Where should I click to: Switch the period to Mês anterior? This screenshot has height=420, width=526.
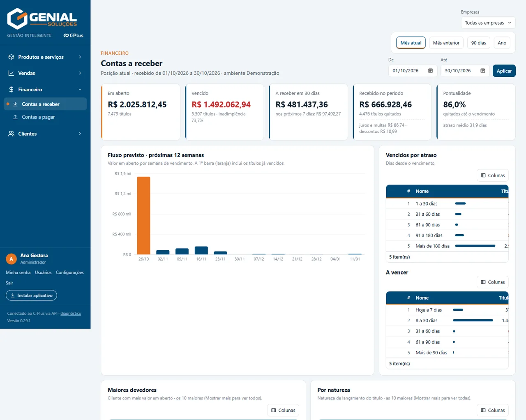tap(446, 43)
